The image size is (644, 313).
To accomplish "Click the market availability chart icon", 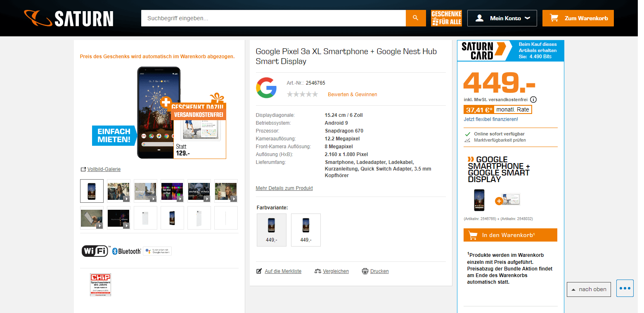I will click(467, 140).
